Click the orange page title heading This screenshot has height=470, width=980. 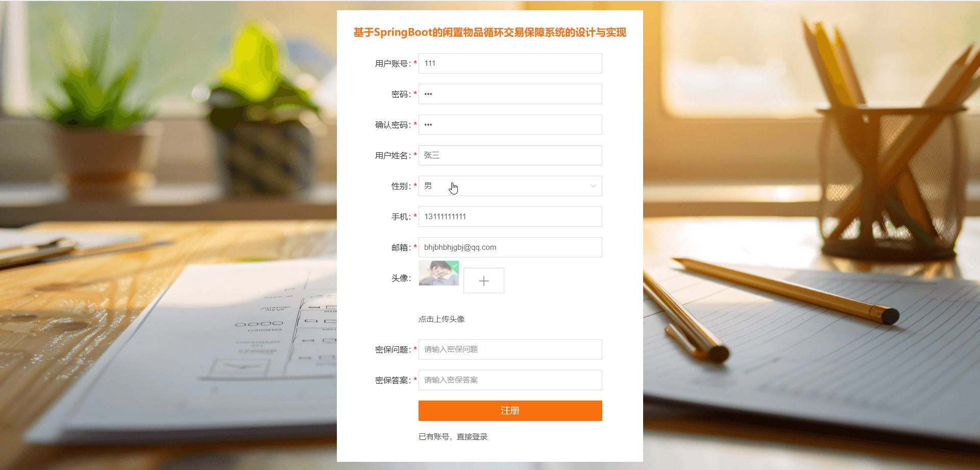point(490,32)
